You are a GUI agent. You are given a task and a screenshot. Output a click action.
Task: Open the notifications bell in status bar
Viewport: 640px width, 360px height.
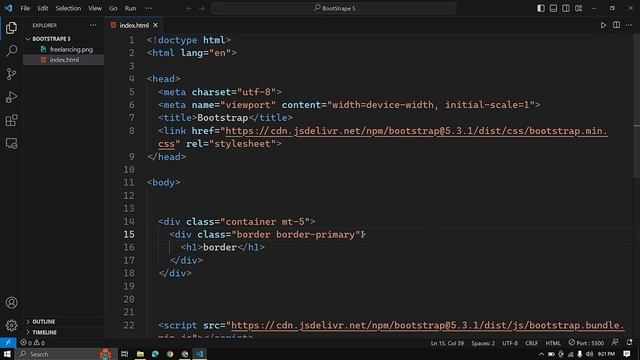629,342
